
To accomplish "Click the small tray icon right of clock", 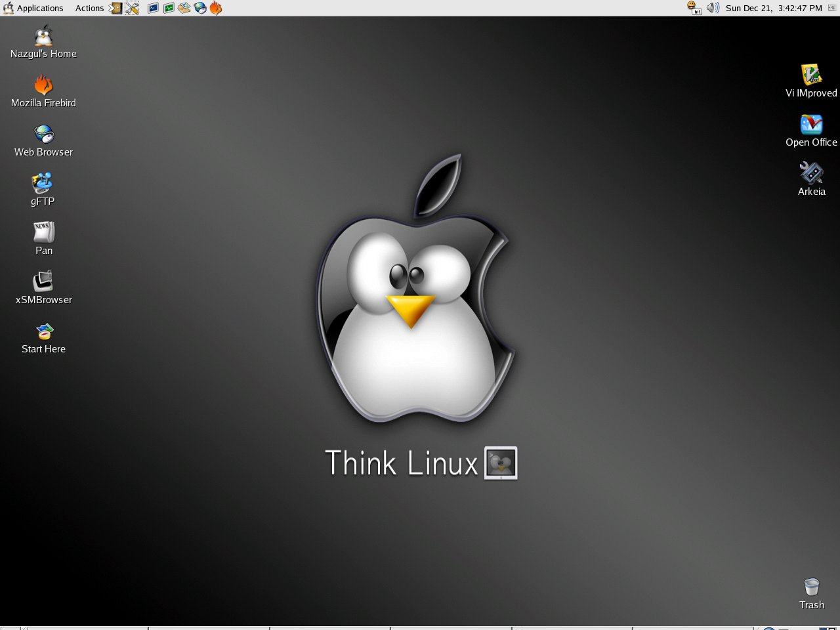I will tap(832, 8).
